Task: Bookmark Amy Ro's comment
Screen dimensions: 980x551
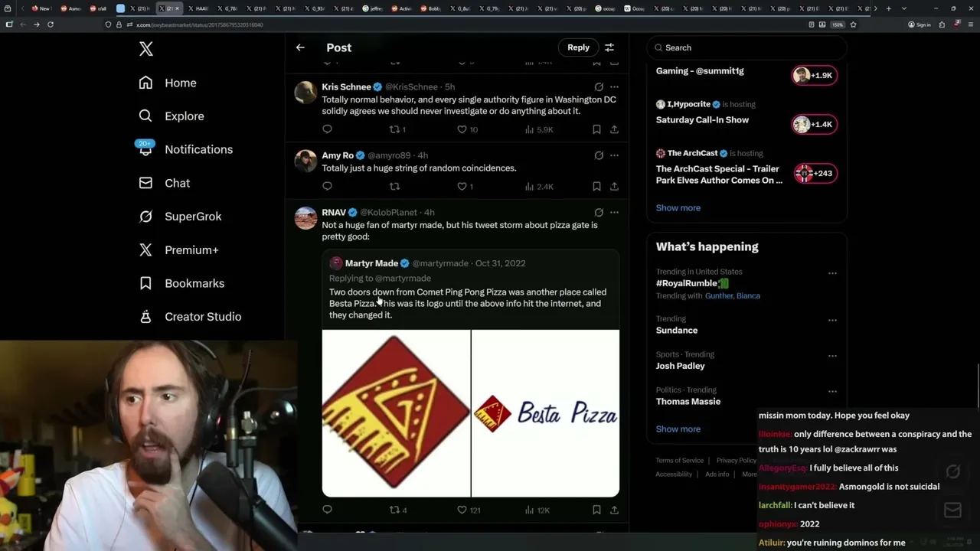Action: click(596, 186)
